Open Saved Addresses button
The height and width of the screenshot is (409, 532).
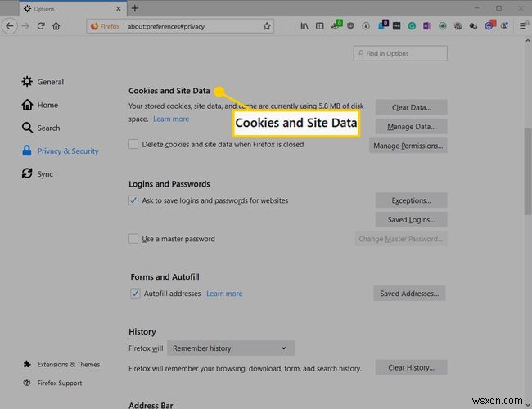pyautogui.click(x=409, y=294)
